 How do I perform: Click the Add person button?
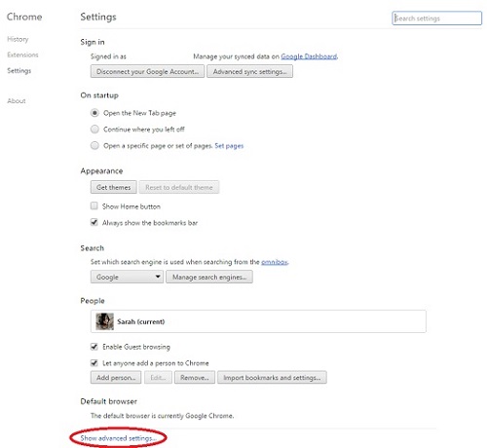116,378
